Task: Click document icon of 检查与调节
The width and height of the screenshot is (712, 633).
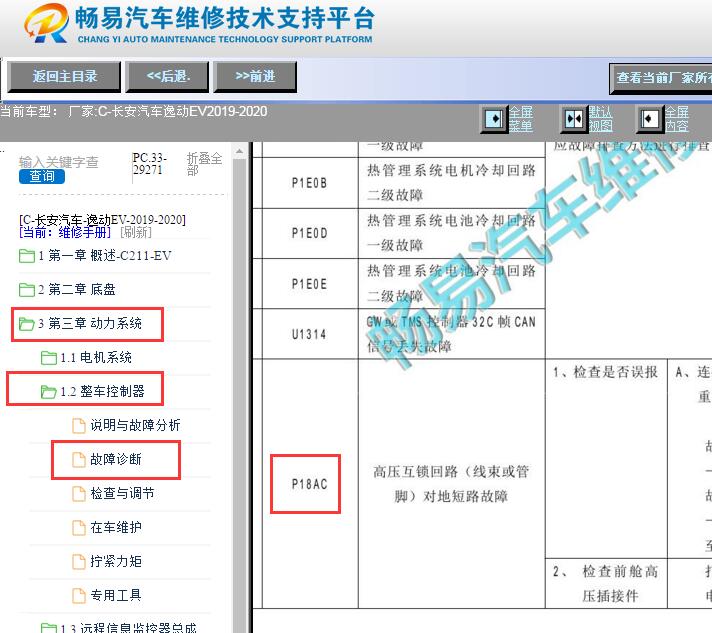Action: (79, 494)
